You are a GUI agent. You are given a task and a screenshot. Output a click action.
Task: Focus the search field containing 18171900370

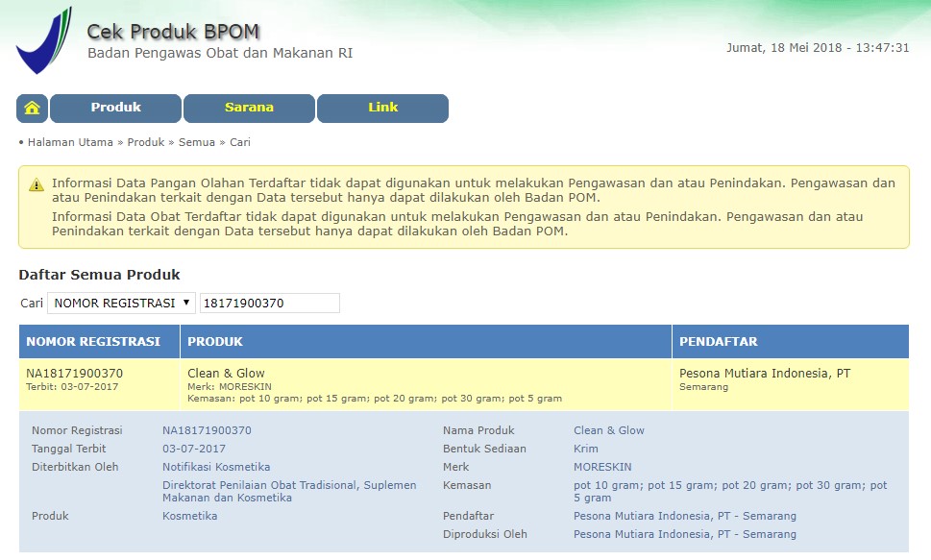270,303
